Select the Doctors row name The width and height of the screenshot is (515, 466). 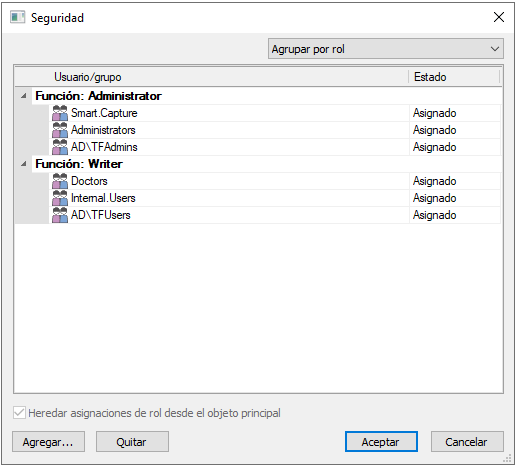(89, 181)
